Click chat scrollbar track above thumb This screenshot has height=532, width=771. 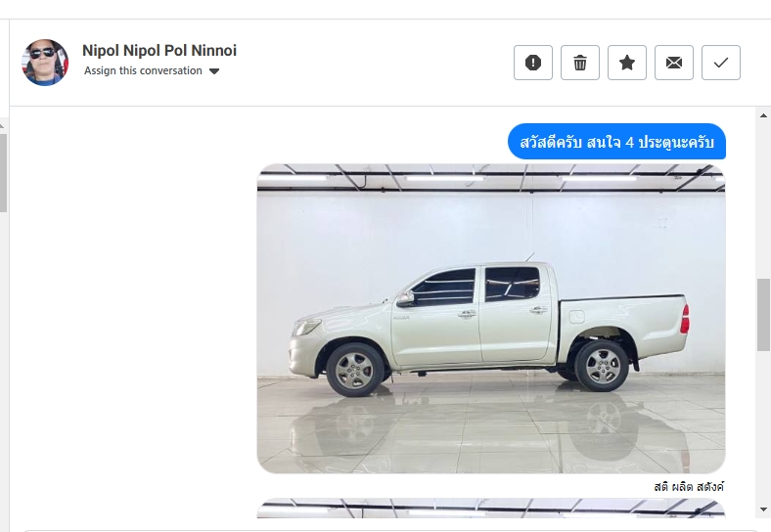tap(763, 199)
